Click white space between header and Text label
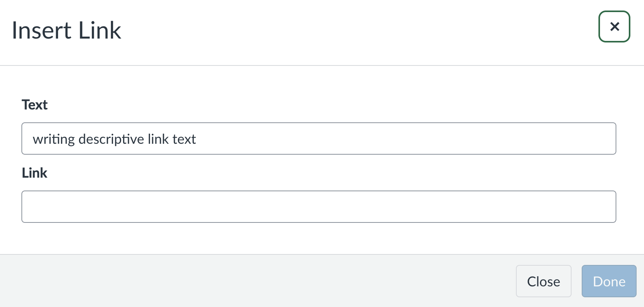 tap(311, 82)
